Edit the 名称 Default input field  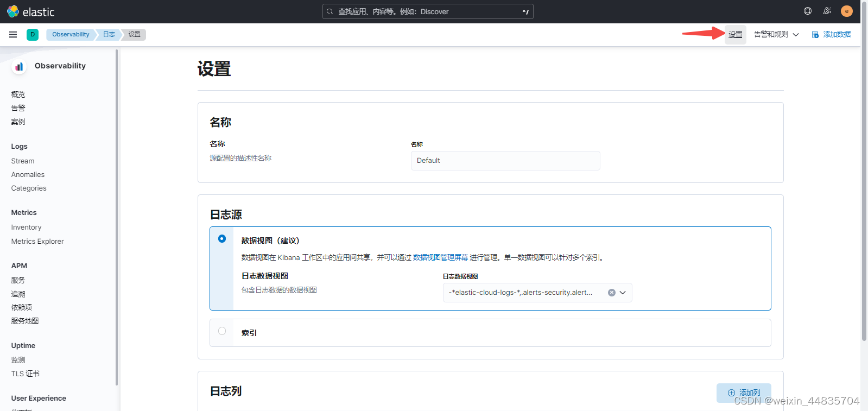click(505, 161)
